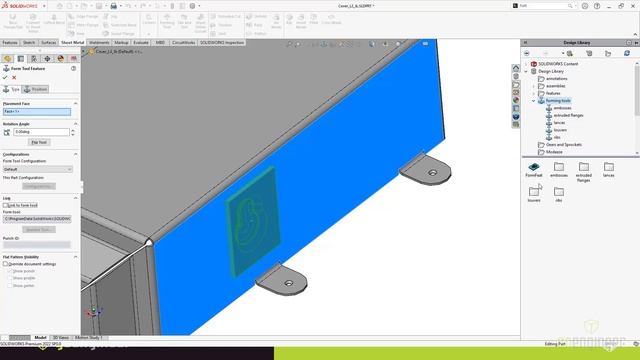Toggle the Show punch checkbox

(x=10, y=271)
